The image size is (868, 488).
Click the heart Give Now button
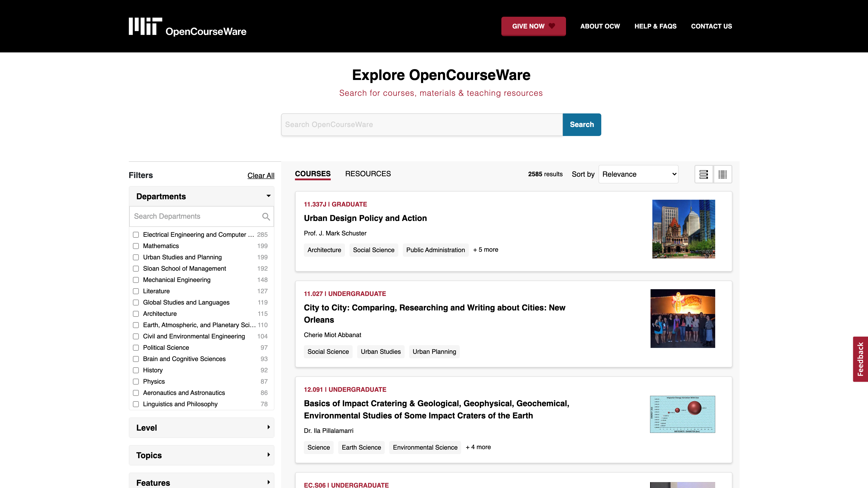click(533, 26)
